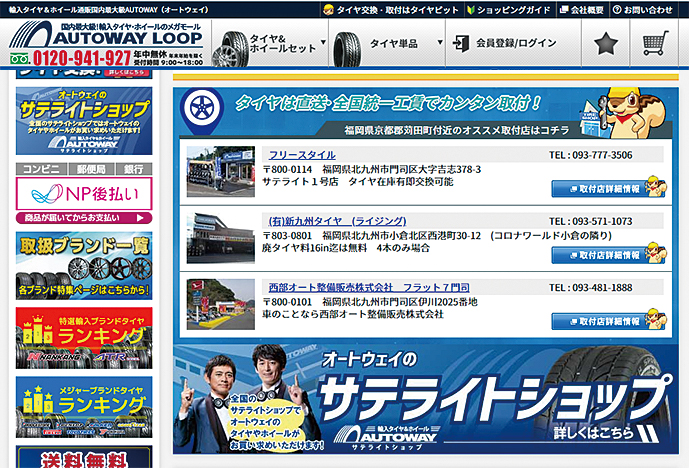Open the NP後払い payment banner

tap(84, 193)
